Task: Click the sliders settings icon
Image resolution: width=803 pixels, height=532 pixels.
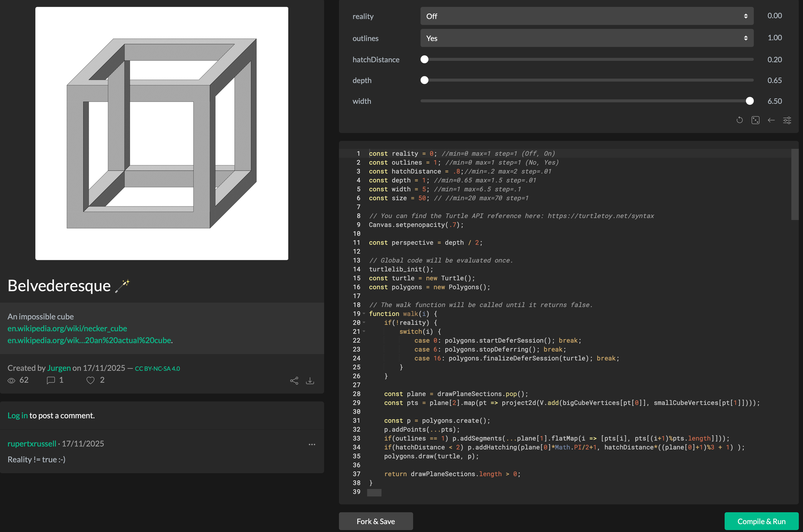Action: 787,120
